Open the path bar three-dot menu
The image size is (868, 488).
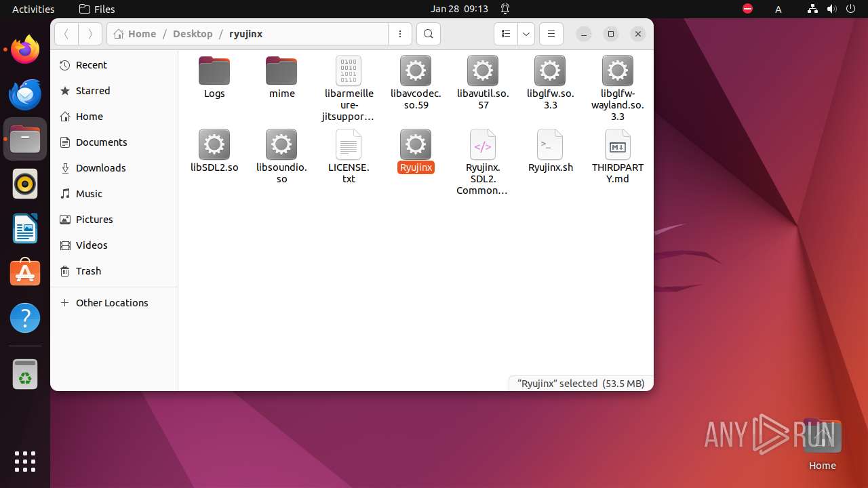[x=400, y=34]
